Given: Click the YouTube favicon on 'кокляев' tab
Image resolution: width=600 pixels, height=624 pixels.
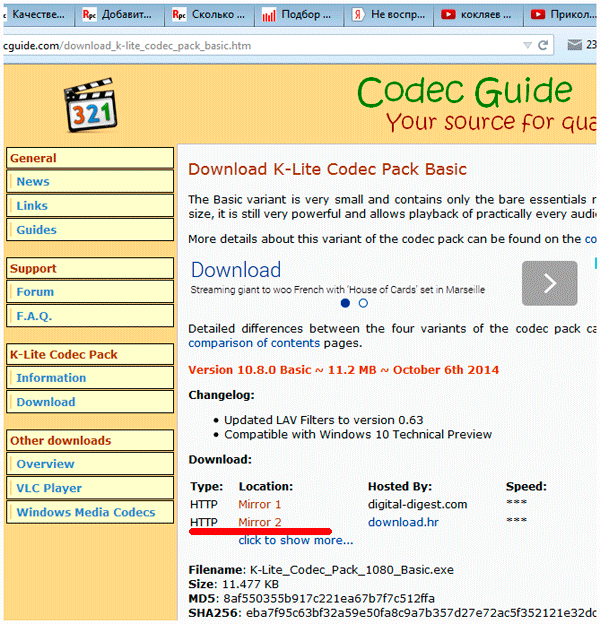Looking at the screenshot, I should pos(448,15).
